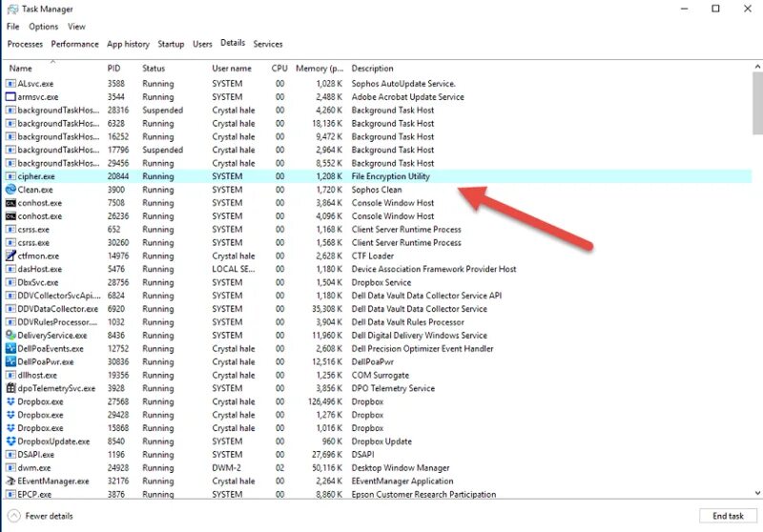
Task: Click the Dropbox icon for PID 15868
Action: click(x=10, y=428)
